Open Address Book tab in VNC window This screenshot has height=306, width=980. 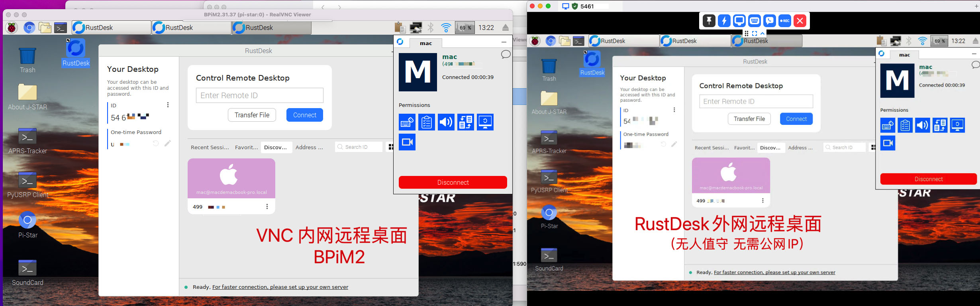[x=309, y=147]
